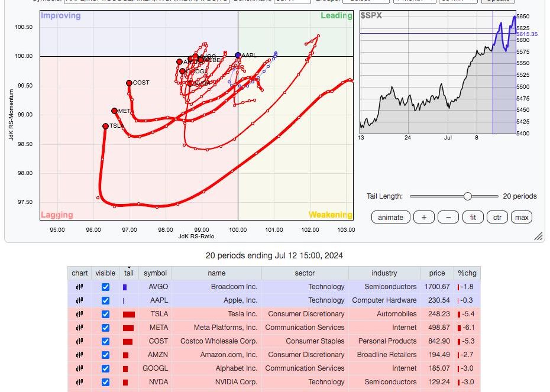Click the ctr button to center
This screenshot has height=392, width=550.
pos(497,218)
